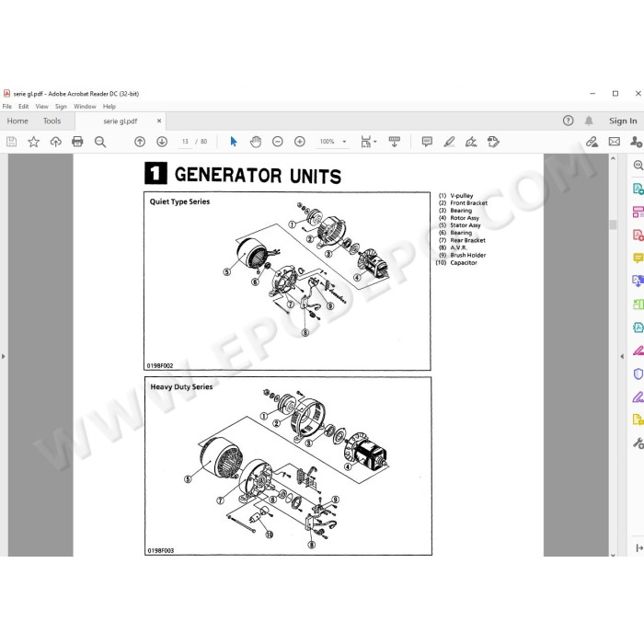Image resolution: width=644 pixels, height=644 pixels.
Task: Click the scrolling mode toolbar icon
Action: pos(395,142)
